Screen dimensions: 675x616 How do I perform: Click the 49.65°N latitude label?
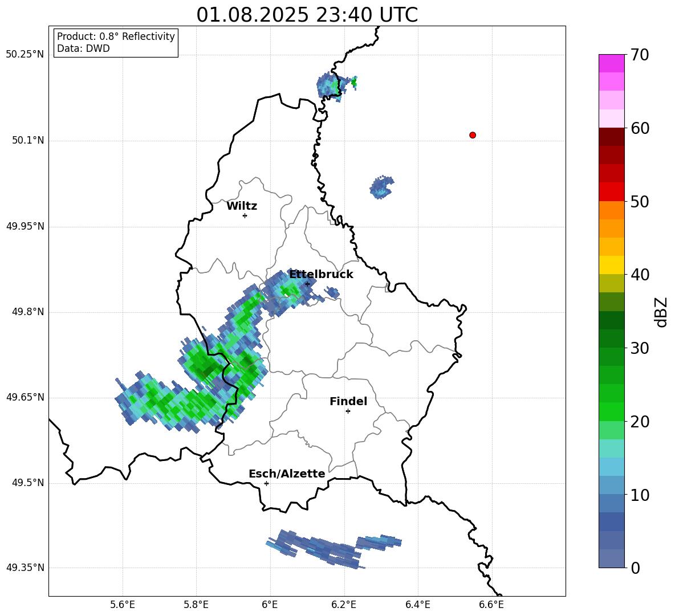pos(25,397)
